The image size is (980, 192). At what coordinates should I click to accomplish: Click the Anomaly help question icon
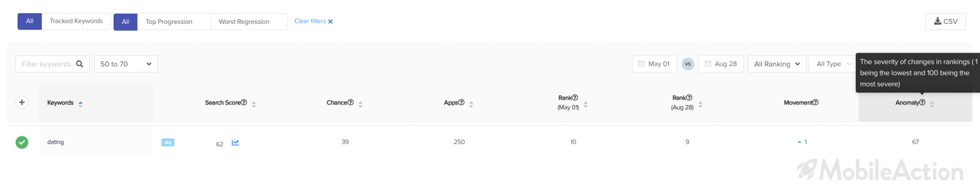coord(922,102)
